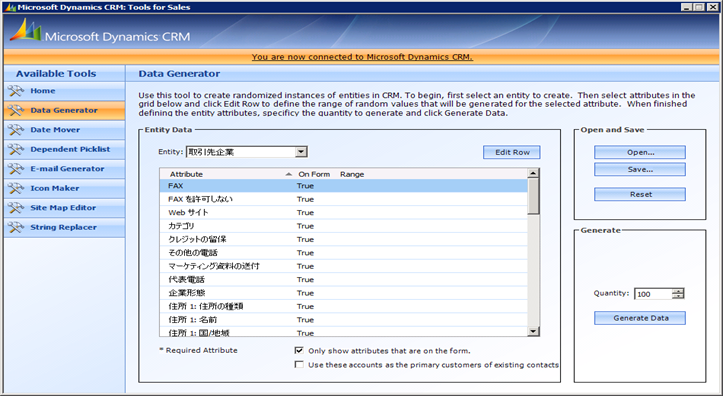Select the 代表電話 attribute row
This screenshot has width=723, height=396.
click(x=344, y=279)
